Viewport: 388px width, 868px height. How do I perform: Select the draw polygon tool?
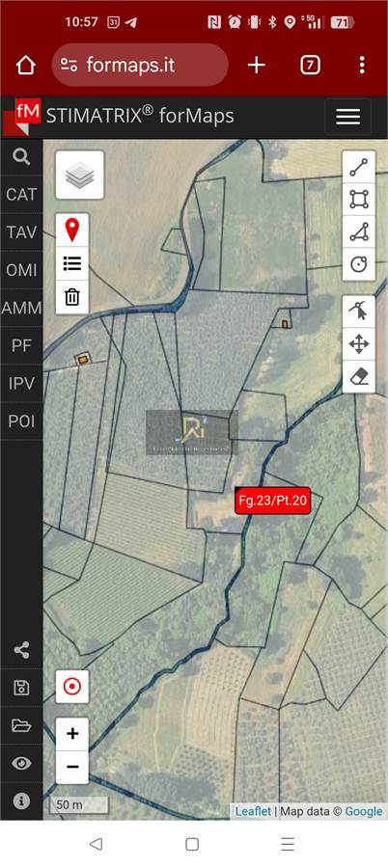[359, 231]
